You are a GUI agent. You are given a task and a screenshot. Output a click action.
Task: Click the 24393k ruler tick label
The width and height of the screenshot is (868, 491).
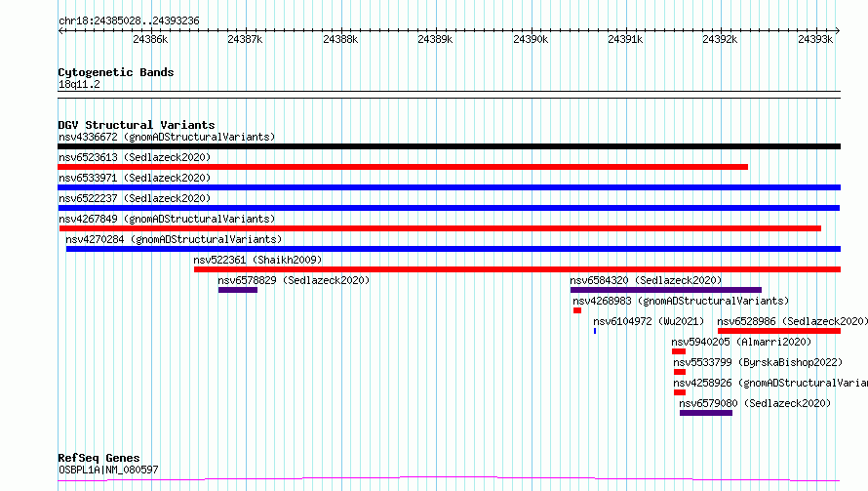point(815,39)
